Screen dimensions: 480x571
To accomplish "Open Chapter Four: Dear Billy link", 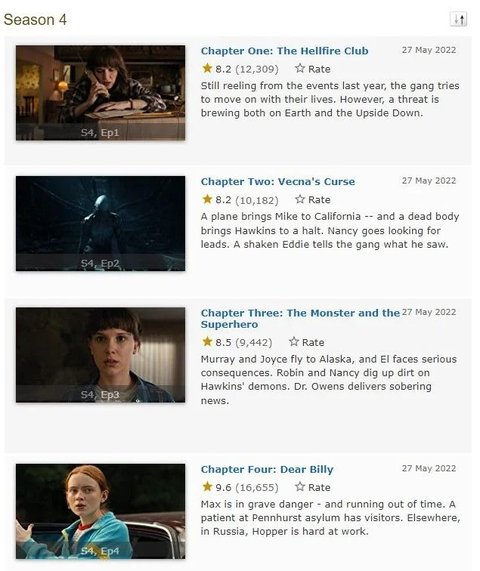I will coord(267,469).
